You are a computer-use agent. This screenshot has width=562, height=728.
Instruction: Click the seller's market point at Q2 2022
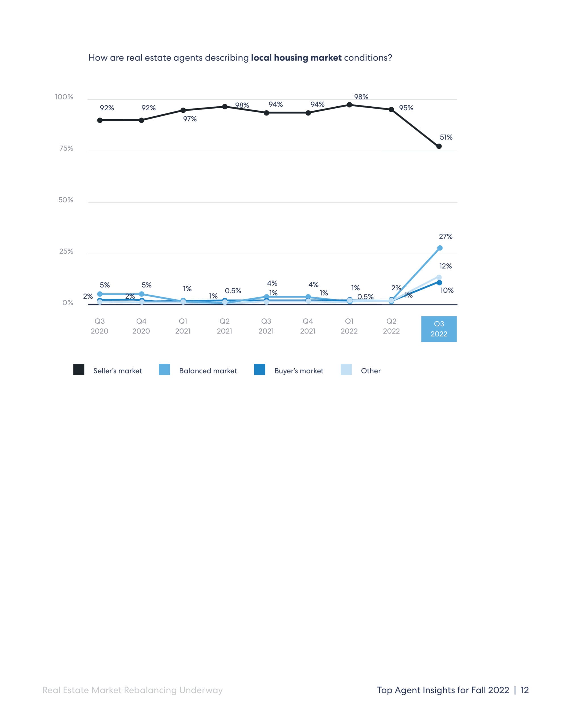pos(392,109)
